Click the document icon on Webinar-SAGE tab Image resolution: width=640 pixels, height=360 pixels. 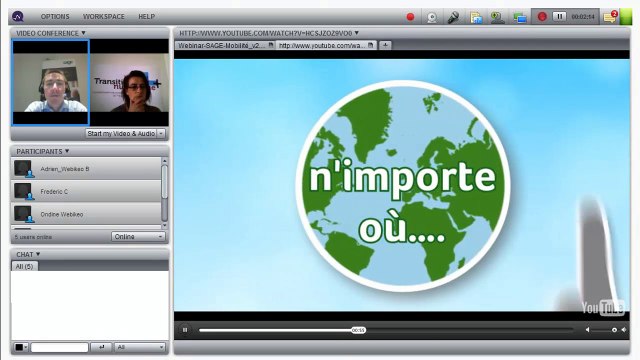(271, 45)
